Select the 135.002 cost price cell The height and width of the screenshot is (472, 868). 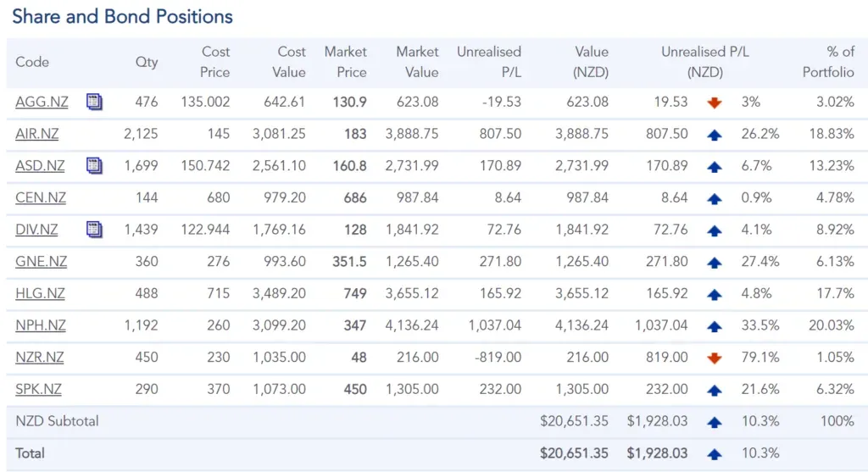pos(205,103)
